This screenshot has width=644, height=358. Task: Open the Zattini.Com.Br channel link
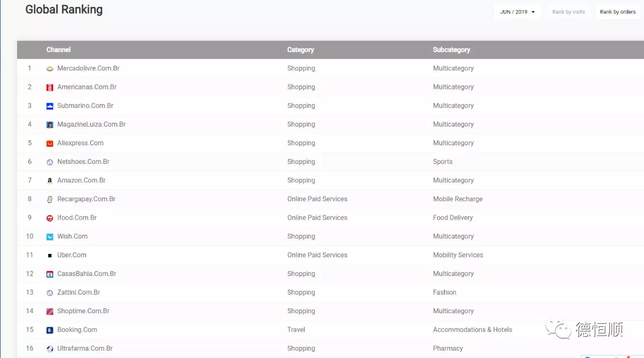click(x=79, y=292)
